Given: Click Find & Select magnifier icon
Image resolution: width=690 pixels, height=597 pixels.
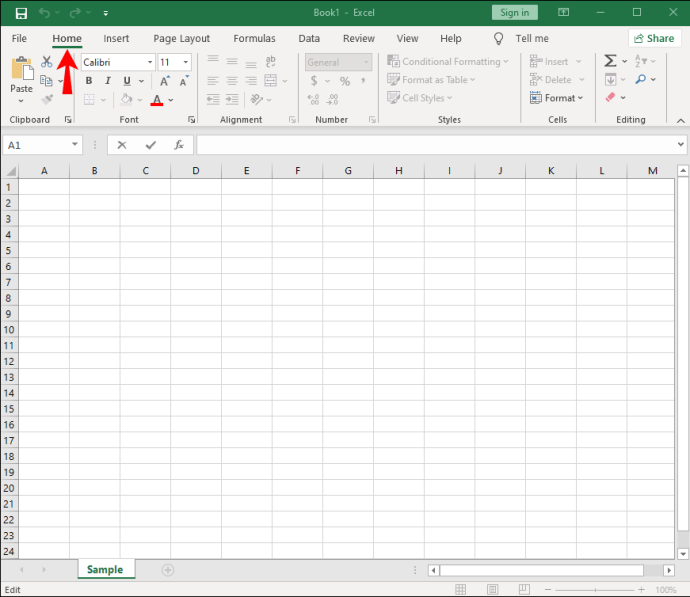Looking at the screenshot, I should coord(641,79).
